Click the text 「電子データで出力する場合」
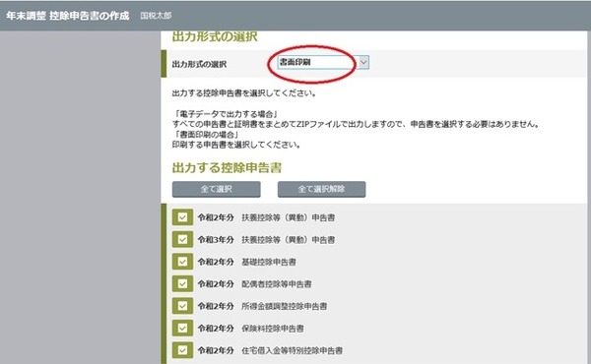The width and height of the screenshot is (591, 364). point(226,114)
